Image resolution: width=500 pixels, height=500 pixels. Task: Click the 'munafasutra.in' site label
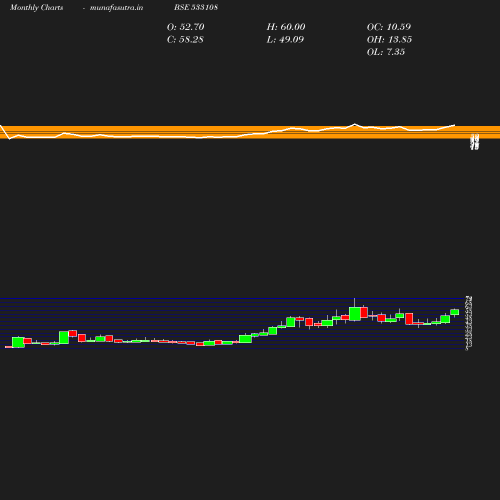click(x=116, y=7)
